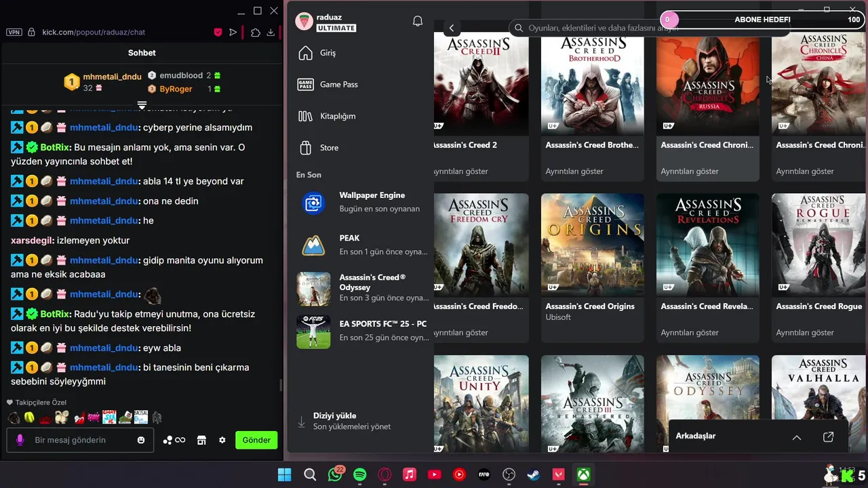The height and width of the screenshot is (488, 868).
Task: Open the red shield ad blocker icon
Action: point(218,32)
